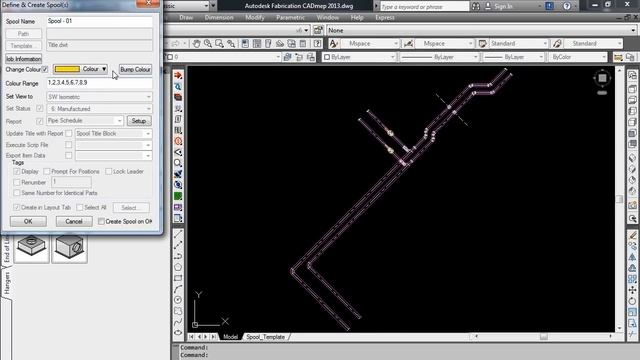Click the Zoom Window icon
The image size is (640, 360).
click(220, 44)
